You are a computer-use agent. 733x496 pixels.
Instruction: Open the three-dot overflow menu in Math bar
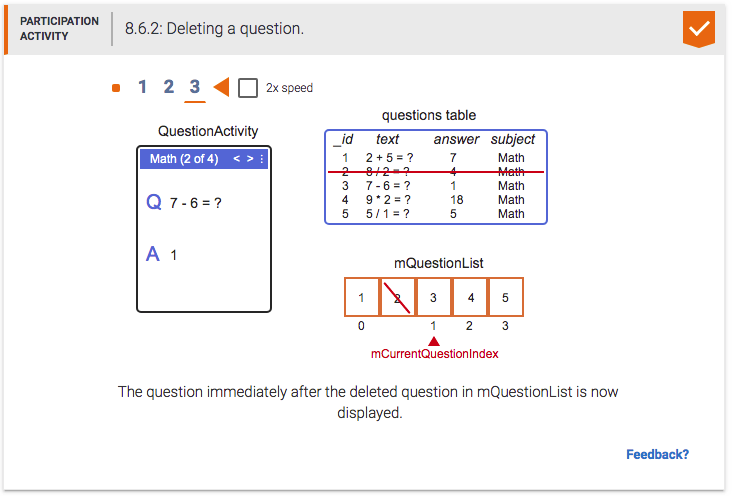coord(262,159)
